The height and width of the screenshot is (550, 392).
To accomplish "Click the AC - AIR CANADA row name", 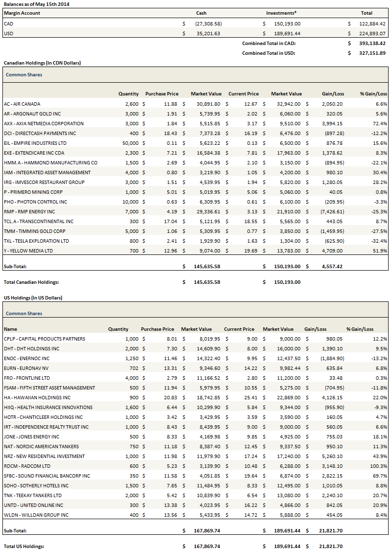I will [x=22, y=104].
